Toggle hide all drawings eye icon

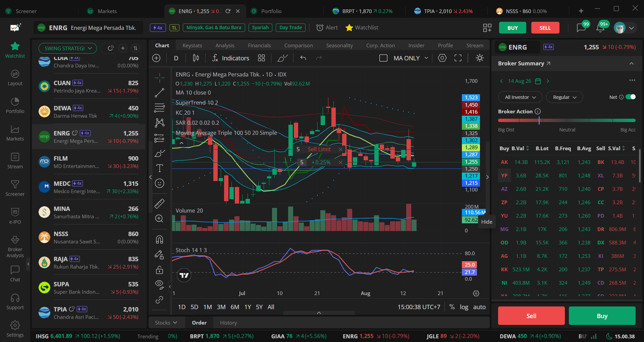(159, 285)
